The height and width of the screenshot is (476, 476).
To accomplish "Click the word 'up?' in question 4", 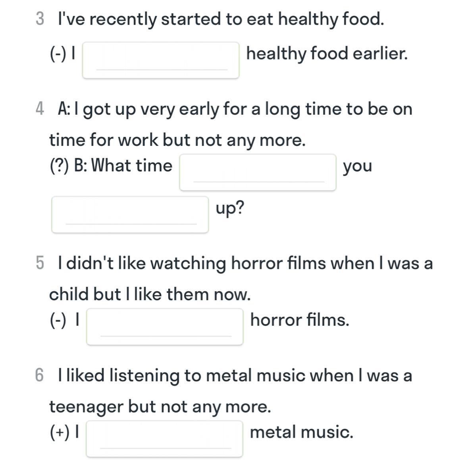I will (230, 209).
